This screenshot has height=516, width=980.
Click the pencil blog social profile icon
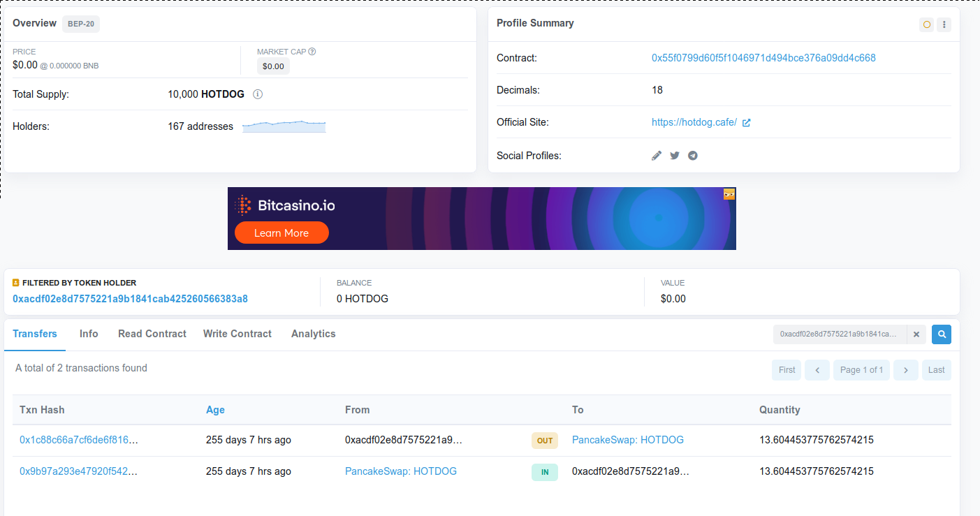point(657,156)
